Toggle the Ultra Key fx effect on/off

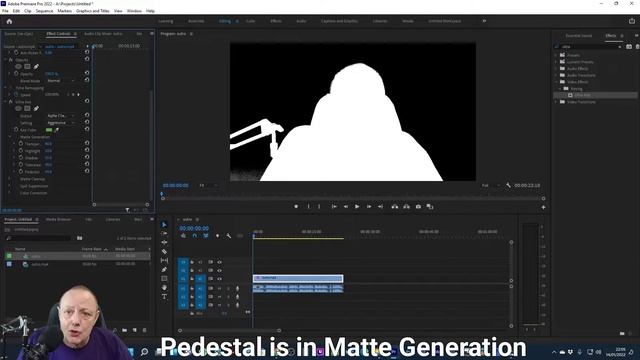point(11,102)
